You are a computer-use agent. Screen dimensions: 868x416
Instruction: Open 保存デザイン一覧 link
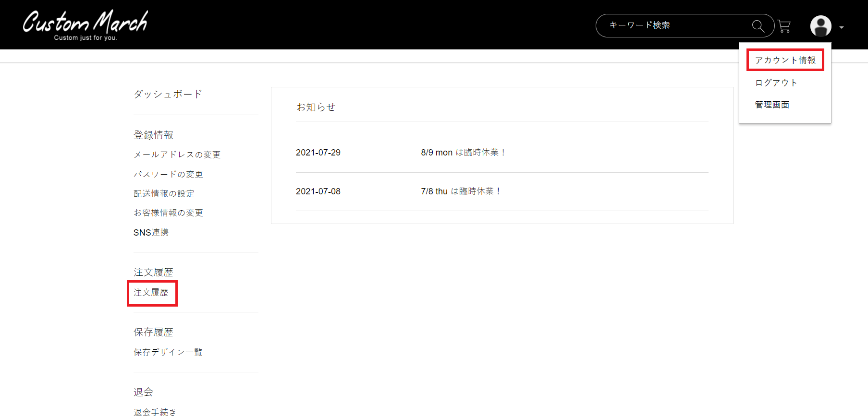tap(168, 352)
